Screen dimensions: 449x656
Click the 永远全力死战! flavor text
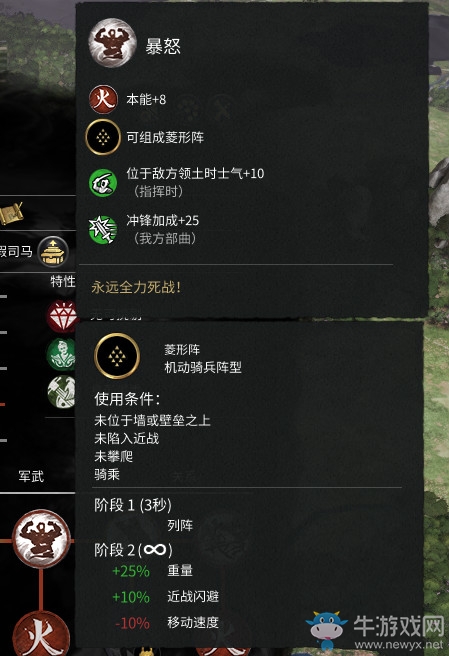(x=136, y=287)
